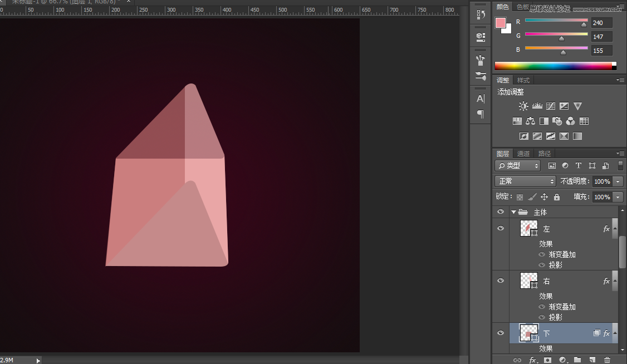The image size is (627, 364).
Task: Lock all for the layer
Action: click(557, 197)
